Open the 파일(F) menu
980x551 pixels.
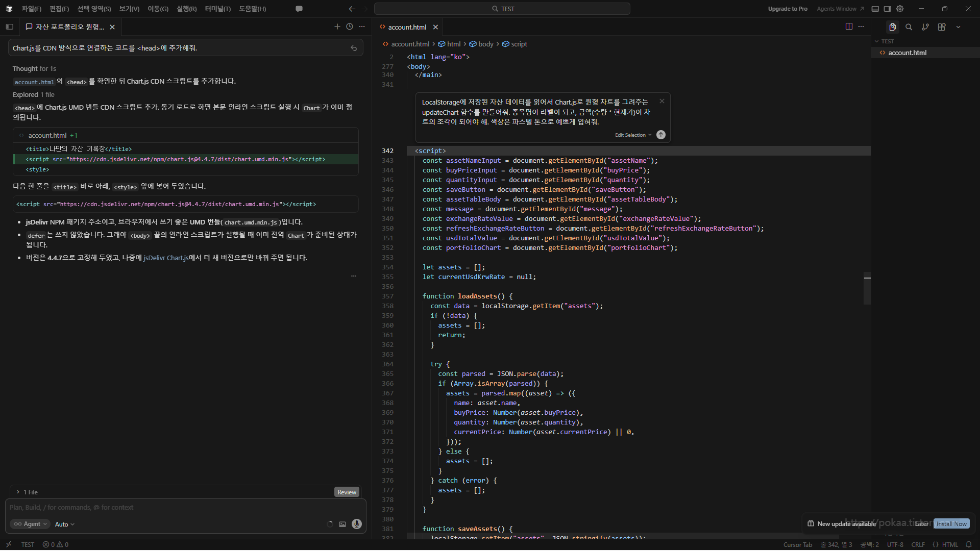coord(31,9)
